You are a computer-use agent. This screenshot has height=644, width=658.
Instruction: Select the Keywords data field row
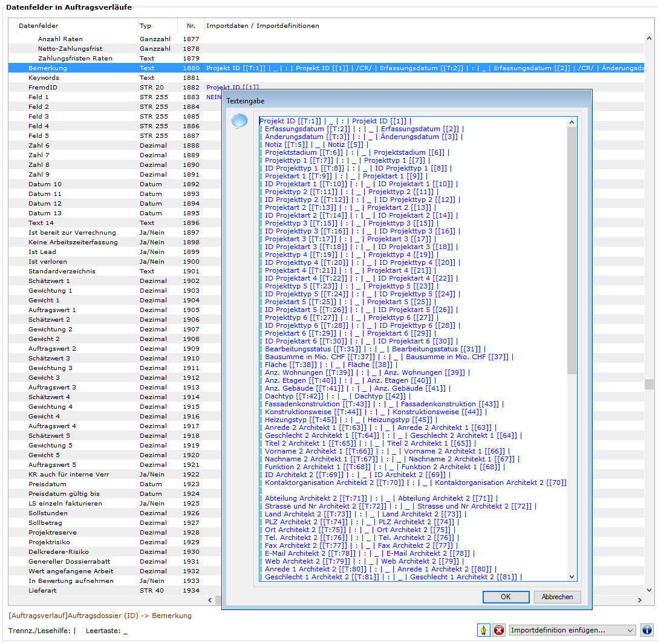tap(44, 78)
